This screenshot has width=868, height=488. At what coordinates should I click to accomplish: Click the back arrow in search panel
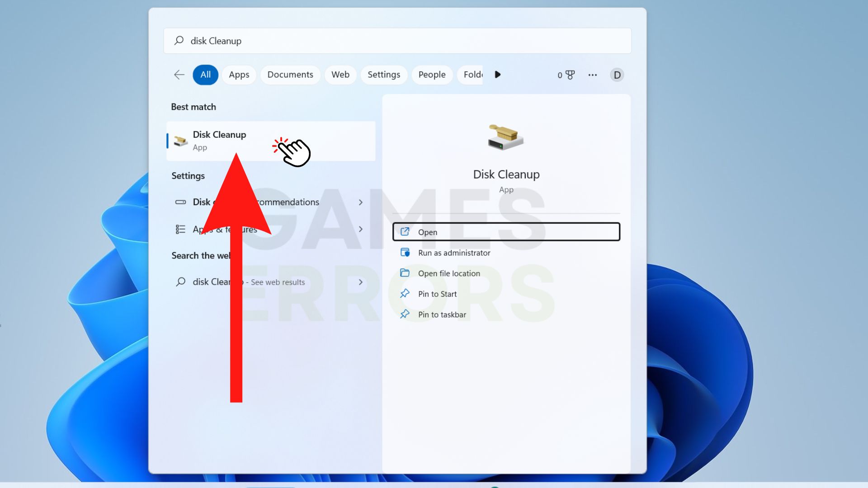[179, 75]
